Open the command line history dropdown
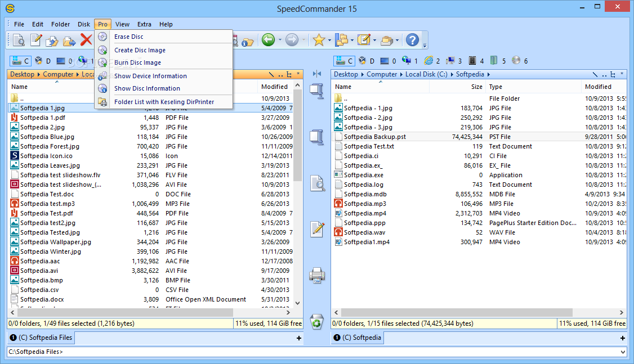 point(623,352)
